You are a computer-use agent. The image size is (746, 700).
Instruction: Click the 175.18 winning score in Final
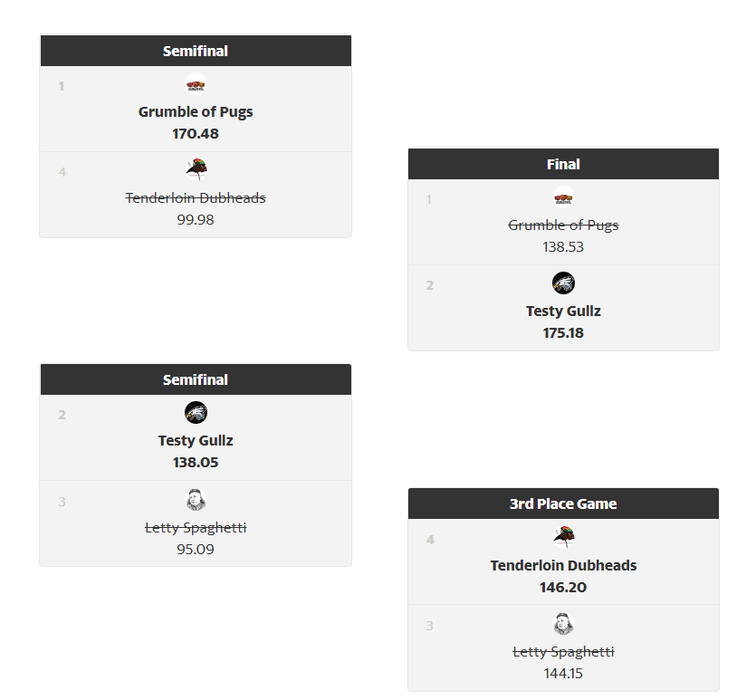click(563, 333)
